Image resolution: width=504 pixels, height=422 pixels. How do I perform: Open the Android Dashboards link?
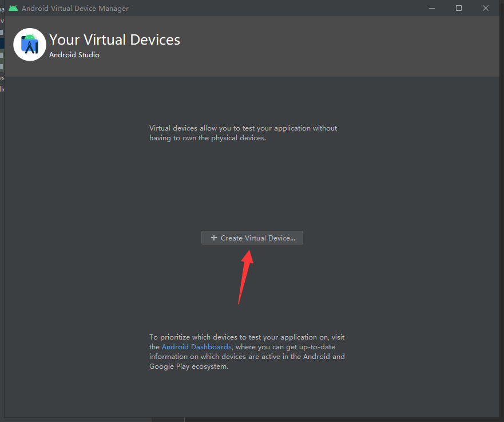(x=196, y=347)
